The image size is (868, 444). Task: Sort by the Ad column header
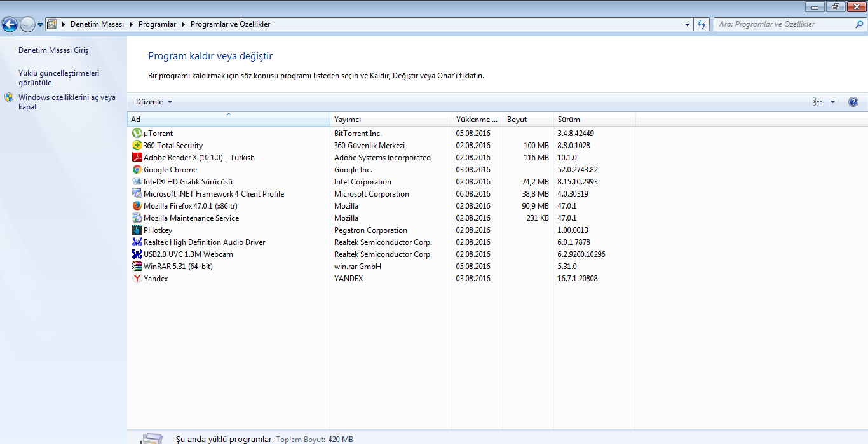pyautogui.click(x=229, y=120)
